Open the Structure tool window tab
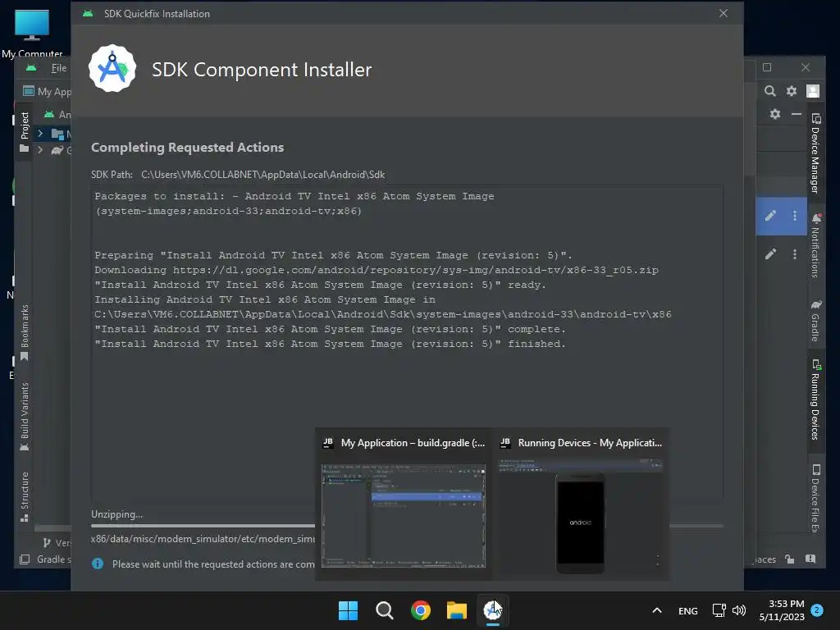This screenshot has height=630, width=840. [25, 496]
